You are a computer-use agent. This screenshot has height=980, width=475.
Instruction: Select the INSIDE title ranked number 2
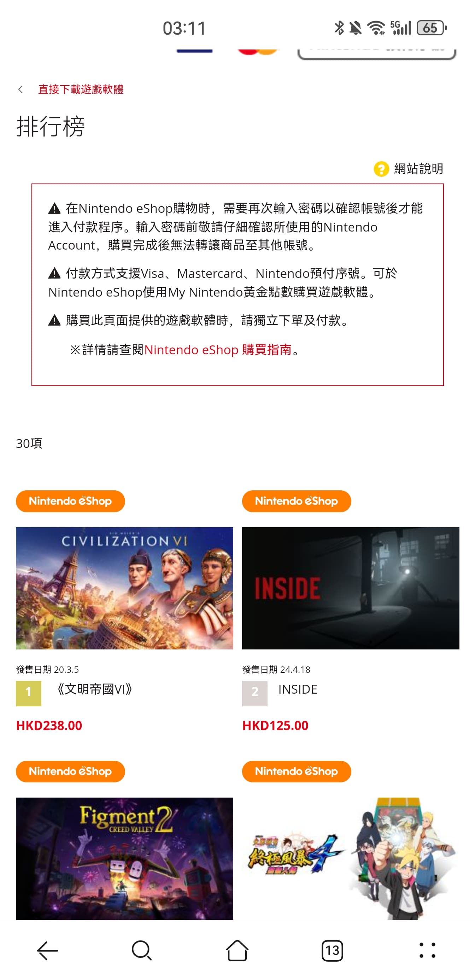[x=298, y=689]
